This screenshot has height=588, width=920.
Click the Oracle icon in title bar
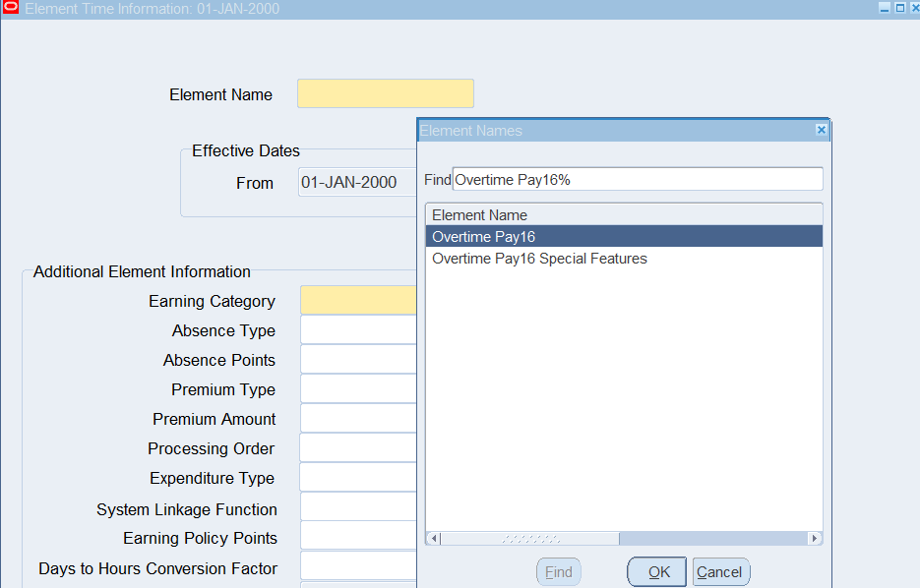(11, 8)
